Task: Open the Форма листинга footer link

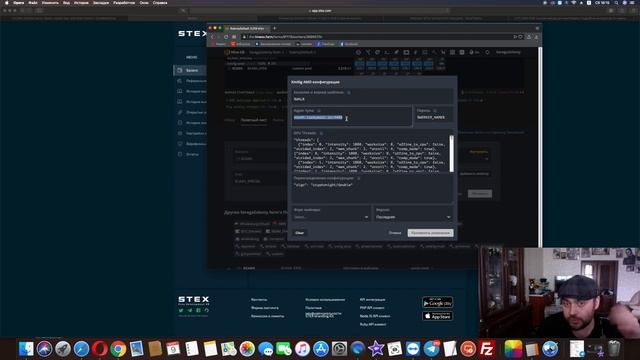Action: point(265,308)
